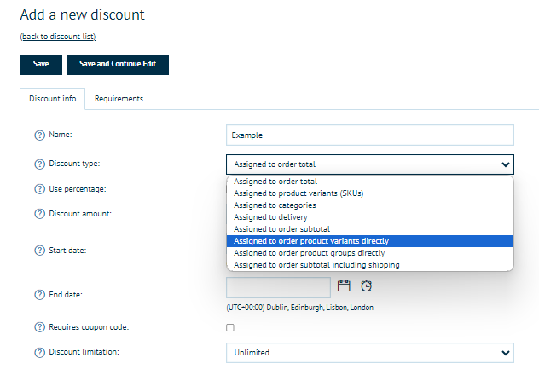Screen dimensions: 539x392
Task: Follow the back to discount list link
Action: [57, 37]
